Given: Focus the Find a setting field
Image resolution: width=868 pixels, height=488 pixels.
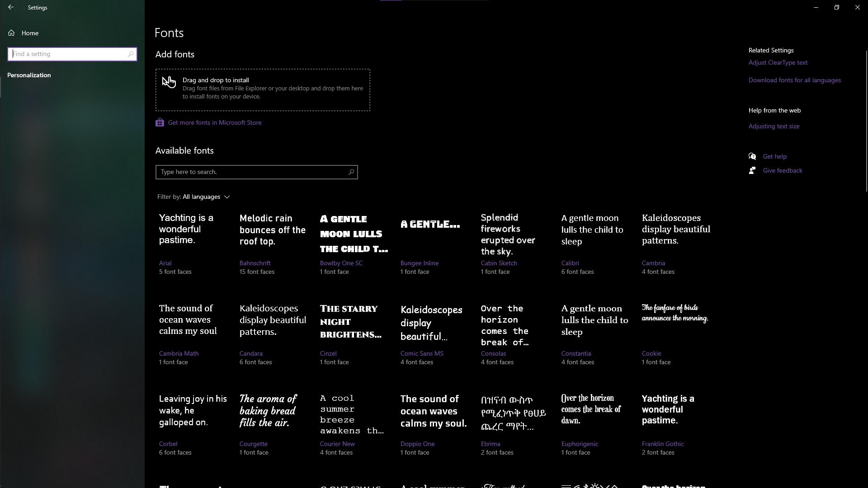Looking at the screenshot, I should 72,54.
